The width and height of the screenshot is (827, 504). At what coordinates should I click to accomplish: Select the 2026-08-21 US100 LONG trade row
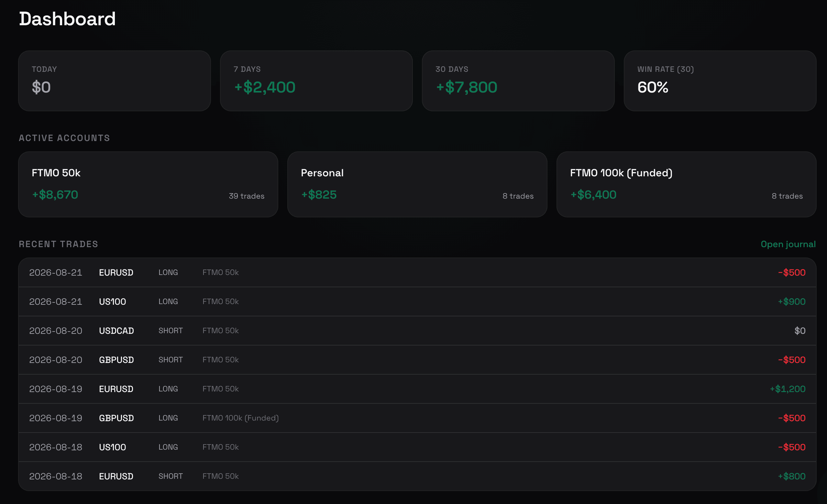[x=417, y=302]
